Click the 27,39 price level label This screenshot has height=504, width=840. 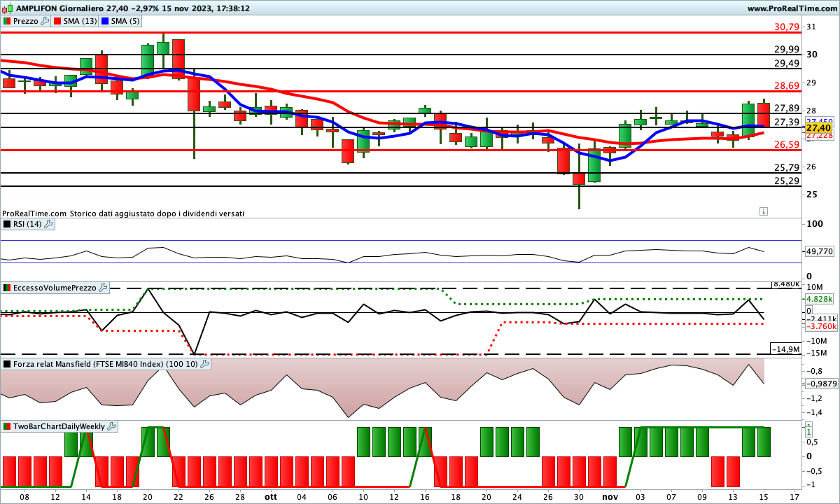tap(787, 122)
